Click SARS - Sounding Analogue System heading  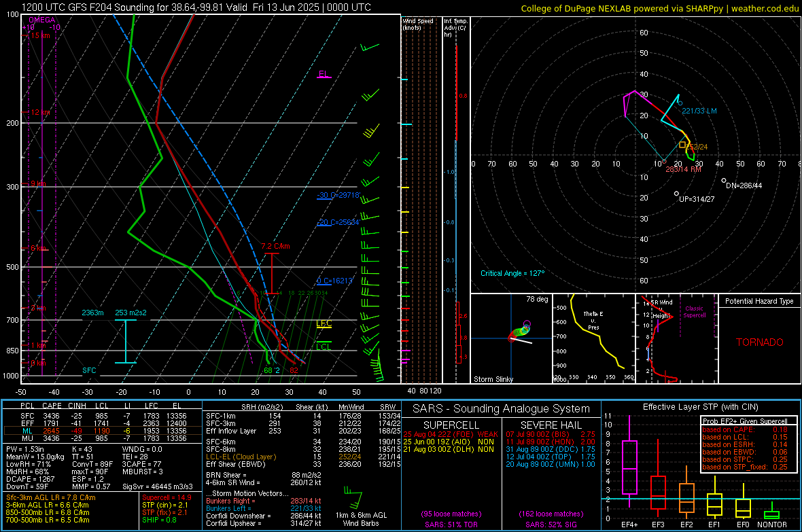point(501,409)
